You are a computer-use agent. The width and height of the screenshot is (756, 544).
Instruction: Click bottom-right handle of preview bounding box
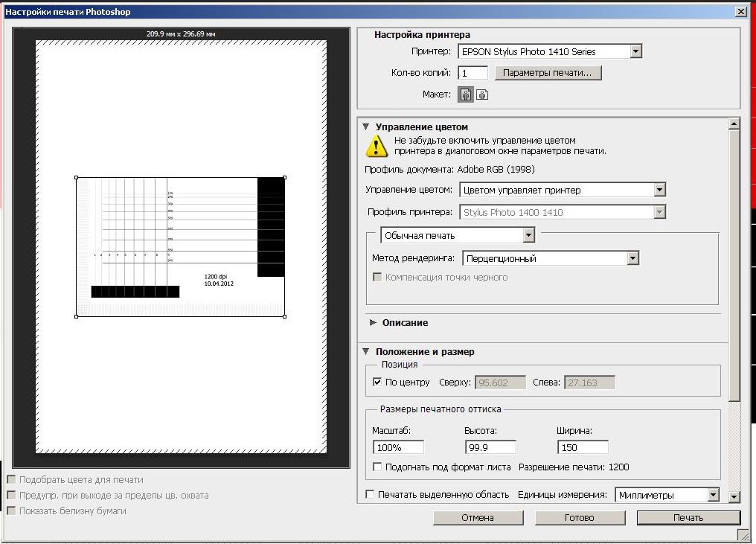285,316
